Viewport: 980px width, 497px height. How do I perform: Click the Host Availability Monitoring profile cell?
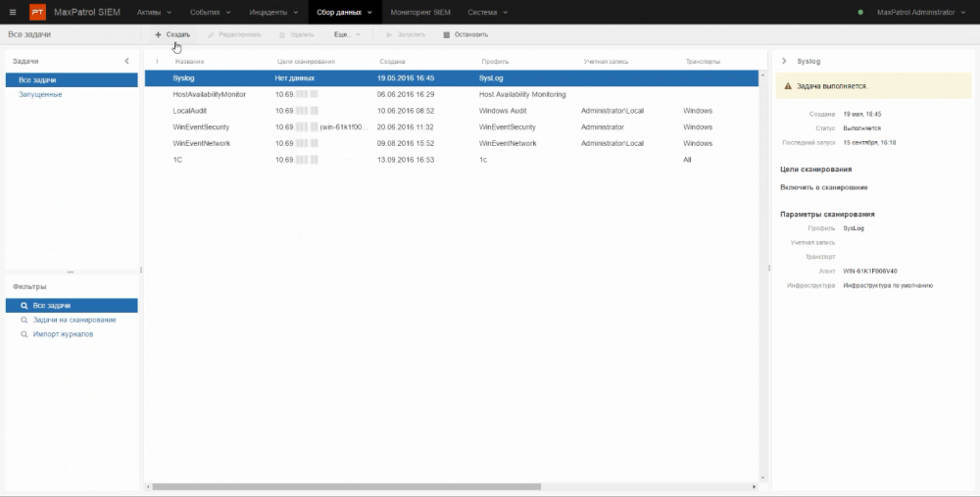point(522,94)
